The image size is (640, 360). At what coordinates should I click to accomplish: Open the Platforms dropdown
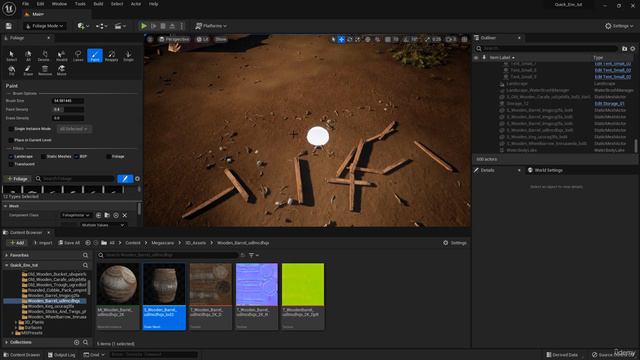tap(211, 26)
